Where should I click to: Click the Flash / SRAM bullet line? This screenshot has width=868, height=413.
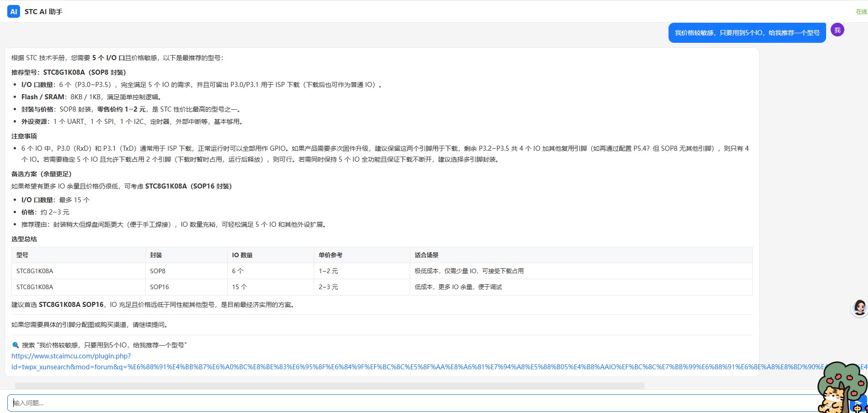coord(92,97)
